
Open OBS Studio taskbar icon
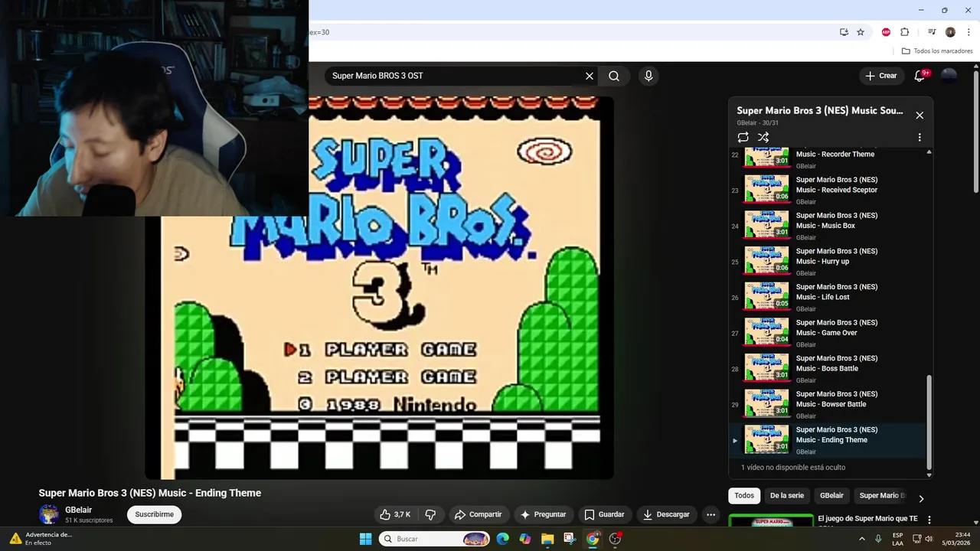615,539
